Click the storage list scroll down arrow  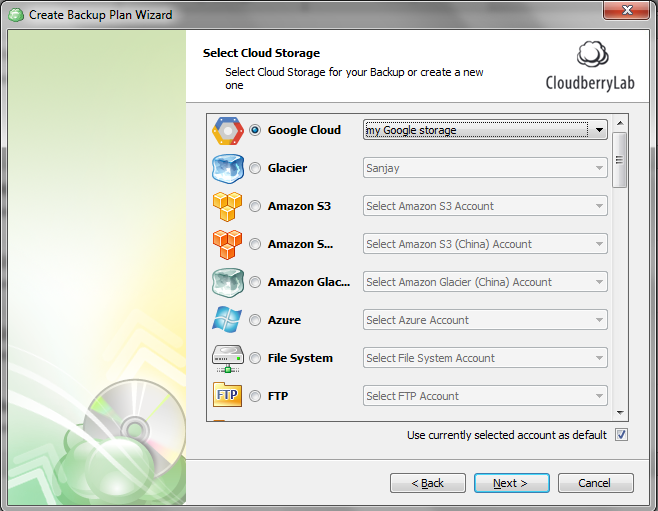(620, 411)
